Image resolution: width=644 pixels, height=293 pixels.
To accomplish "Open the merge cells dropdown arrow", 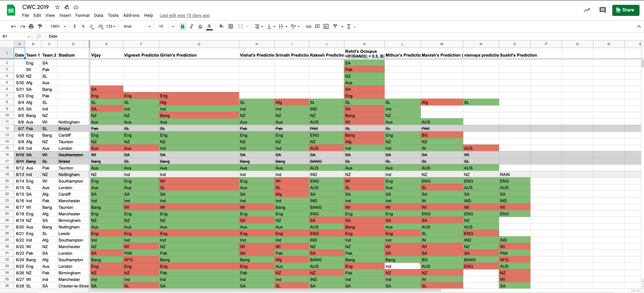I will click(247, 27).
